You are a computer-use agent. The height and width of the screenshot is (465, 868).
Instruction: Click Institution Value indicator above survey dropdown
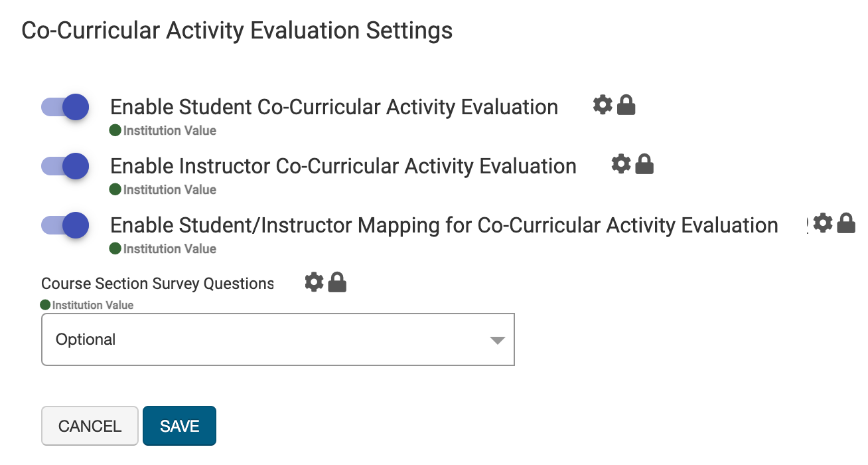pyautogui.click(x=87, y=305)
